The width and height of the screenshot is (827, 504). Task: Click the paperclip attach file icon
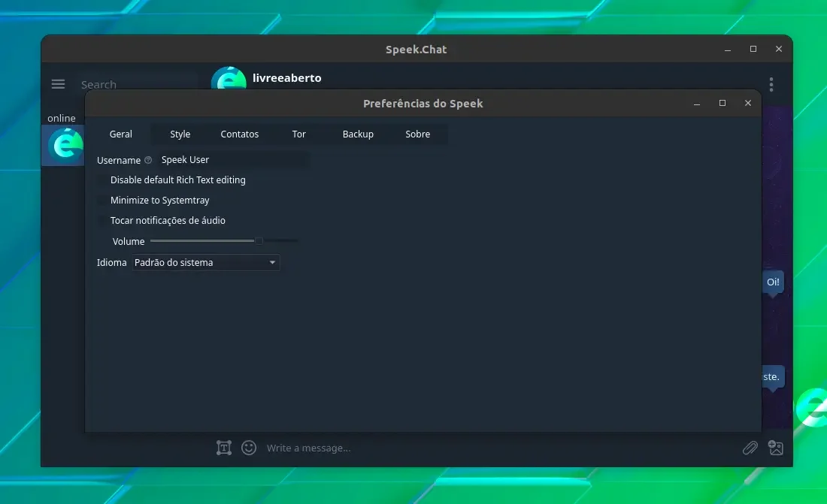[x=750, y=448]
